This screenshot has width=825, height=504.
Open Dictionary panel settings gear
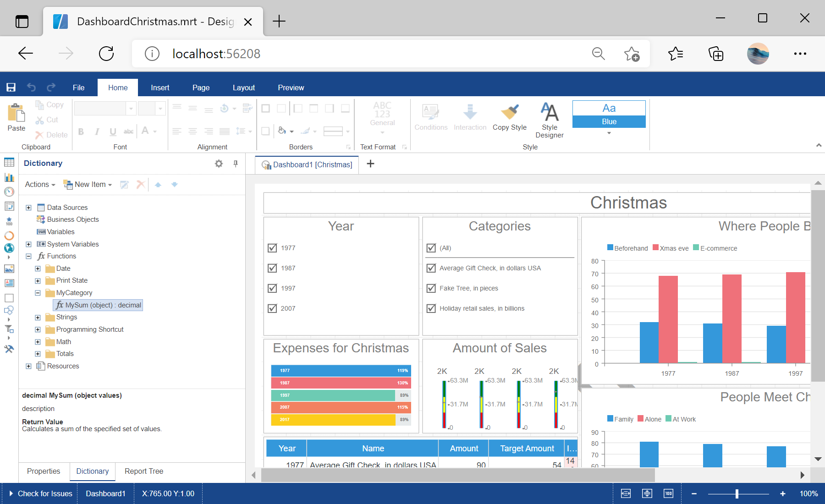pos(219,164)
